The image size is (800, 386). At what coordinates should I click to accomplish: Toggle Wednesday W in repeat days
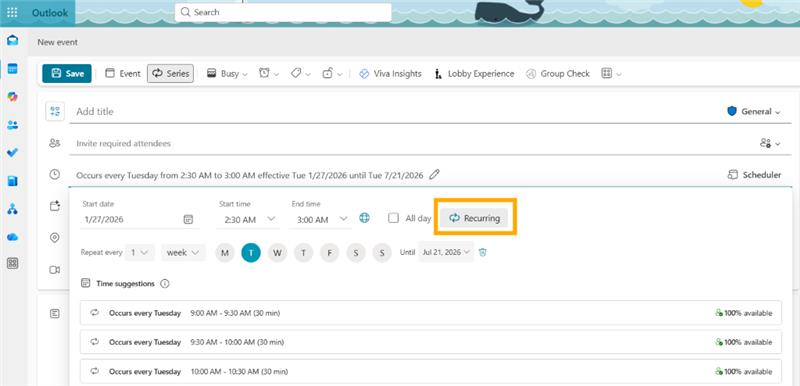pyautogui.click(x=278, y=253)
